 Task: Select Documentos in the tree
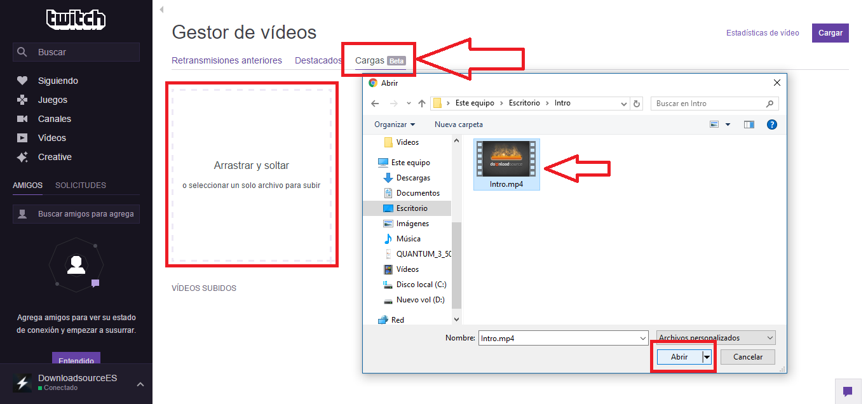pos(412,193)
